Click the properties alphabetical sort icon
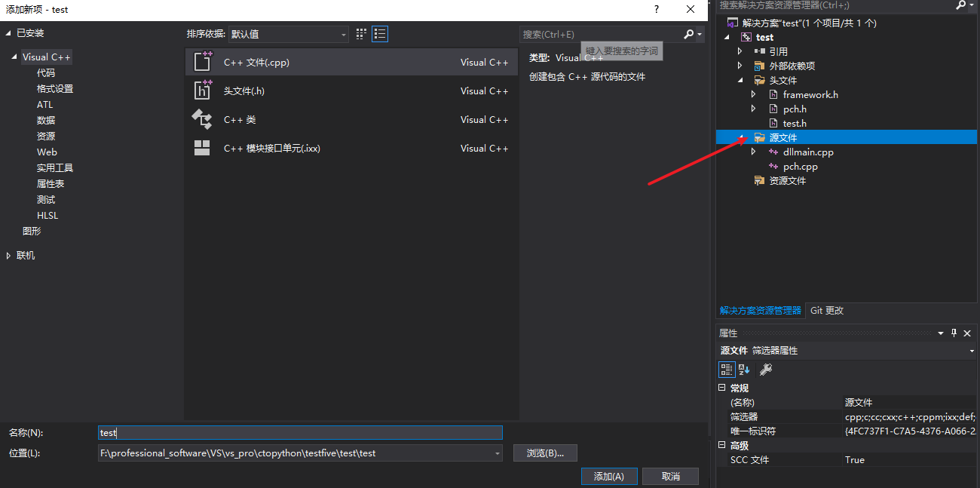 point(744,369)
